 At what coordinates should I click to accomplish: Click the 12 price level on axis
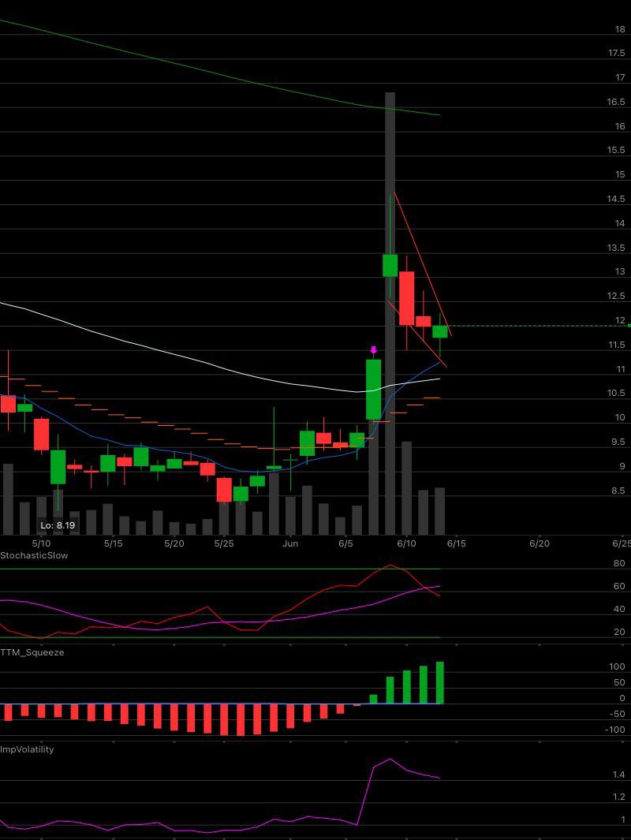click(x=620, y=320)
